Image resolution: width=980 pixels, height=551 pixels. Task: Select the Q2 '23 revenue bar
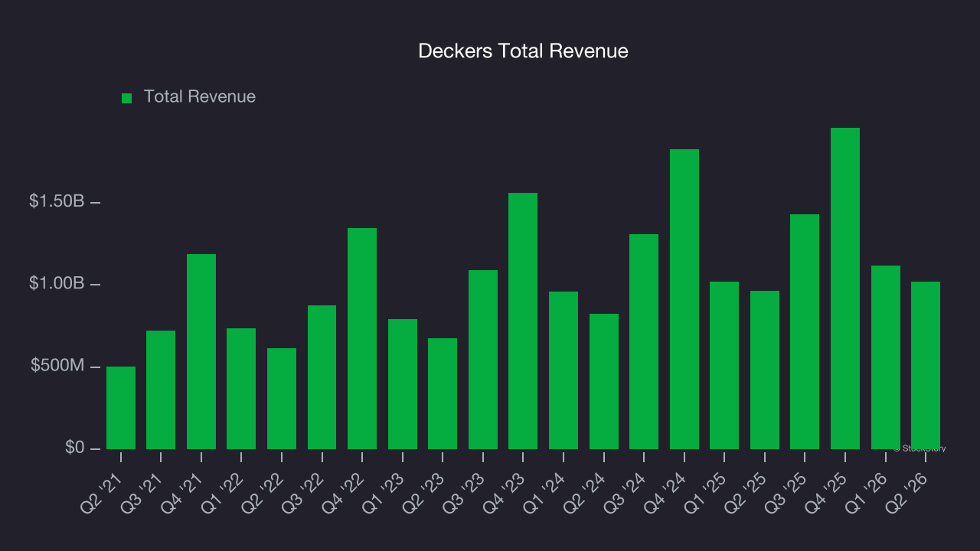(443, 394)
